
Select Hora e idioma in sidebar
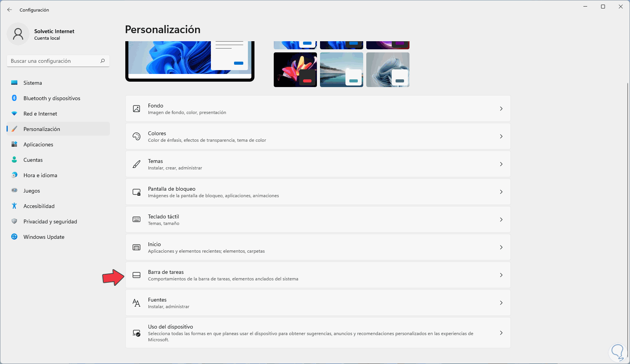coord(58,175)
